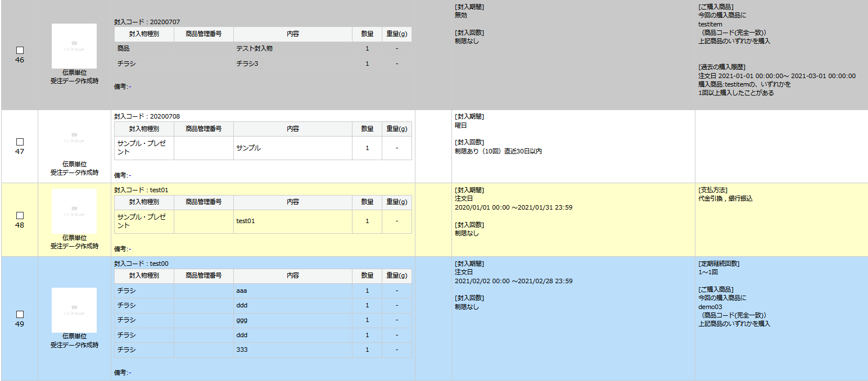
Task: Click the ggg flyer content cell
Action: pos(242,320)
